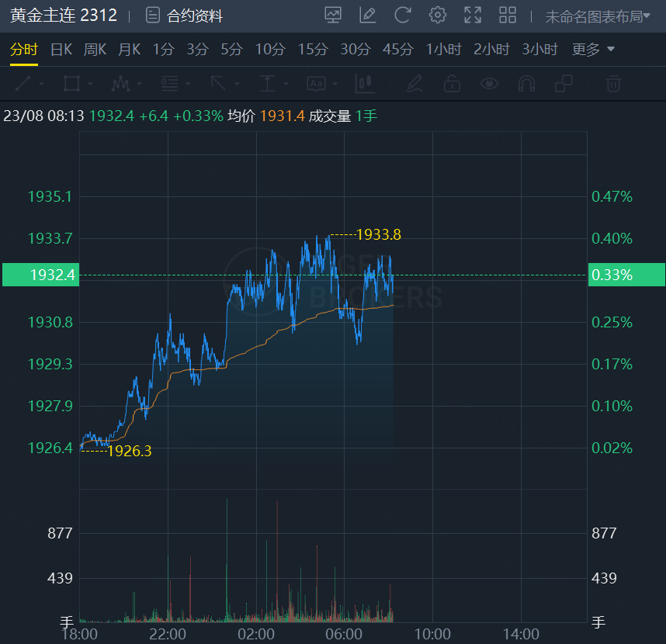Screen dimensions: 666x644
Task: Toggle magnet snap mode icon
Action: [x=527, y=84]
